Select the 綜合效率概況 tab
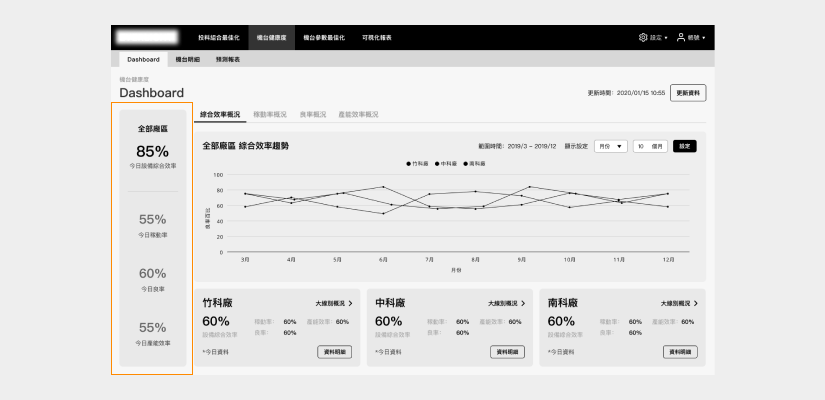Viewport: 825px width, 400px height. pyautogui.click(x=220, y=115)
